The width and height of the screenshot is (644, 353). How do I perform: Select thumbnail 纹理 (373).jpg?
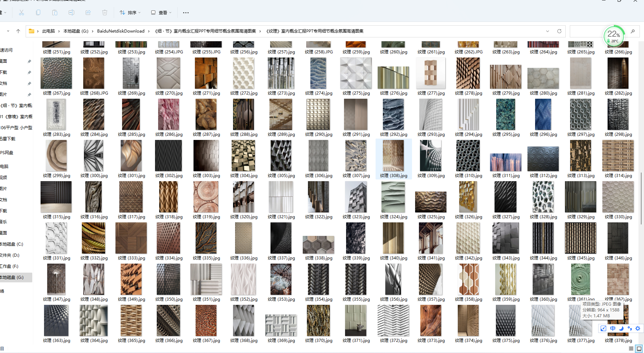(x=431, y=320)
